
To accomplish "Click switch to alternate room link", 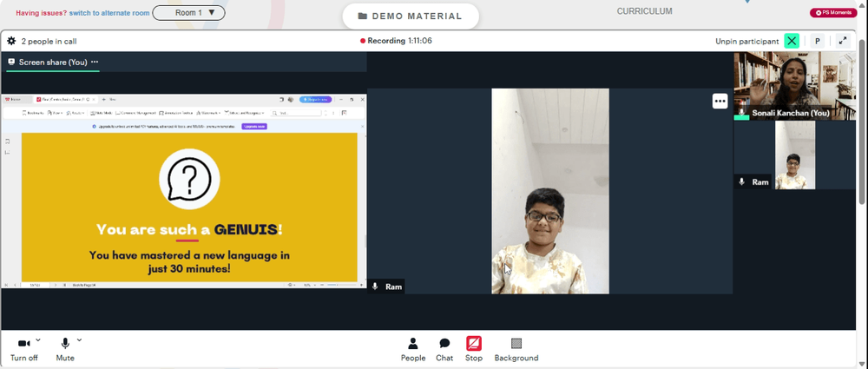I will pyautogui.click(x=109, y=13).
